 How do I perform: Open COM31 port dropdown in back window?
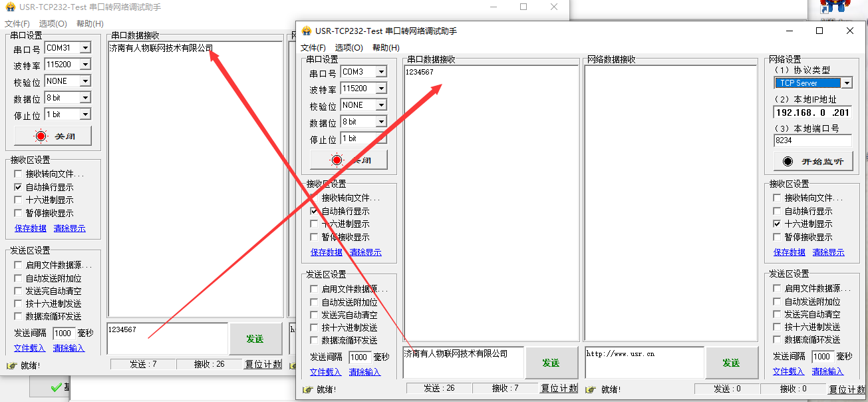point(85,48)
